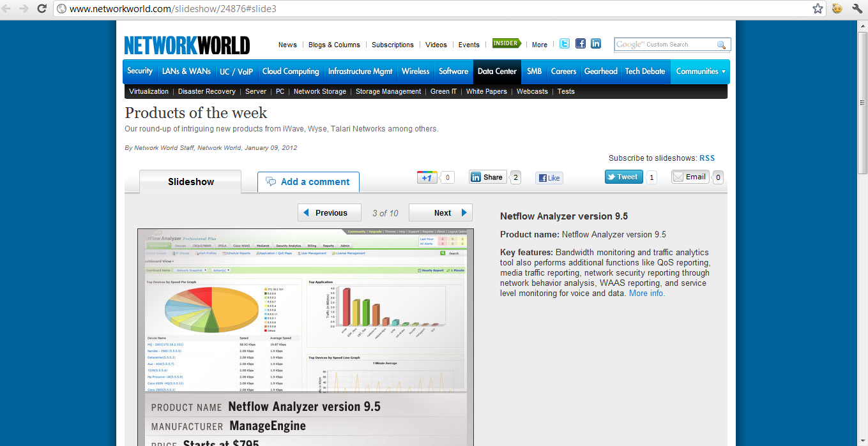Open Disaster Recovery subsection
The image size is (868, 446).
click(207, 91)
